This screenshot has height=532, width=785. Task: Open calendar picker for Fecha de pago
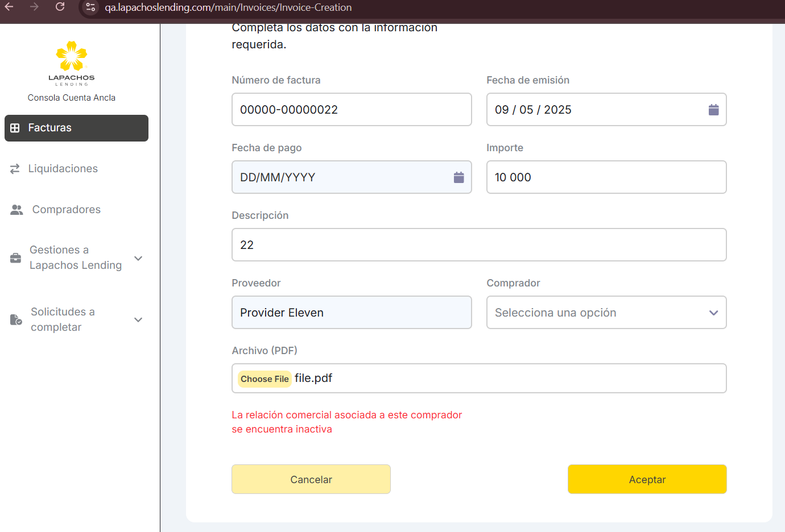(x=458, y=177)
